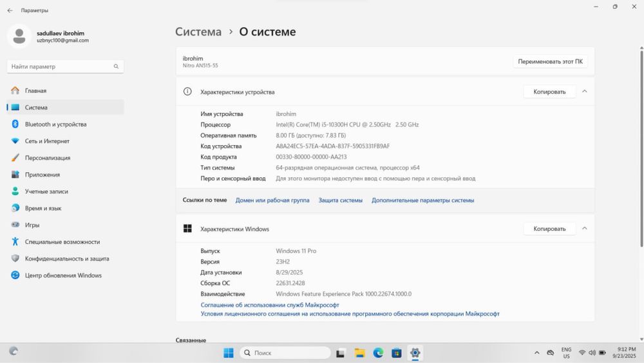Click the Nitro AN515-55 model text
Image resolution: width=644 pixels, height=363 pixels.
point(200,65)
